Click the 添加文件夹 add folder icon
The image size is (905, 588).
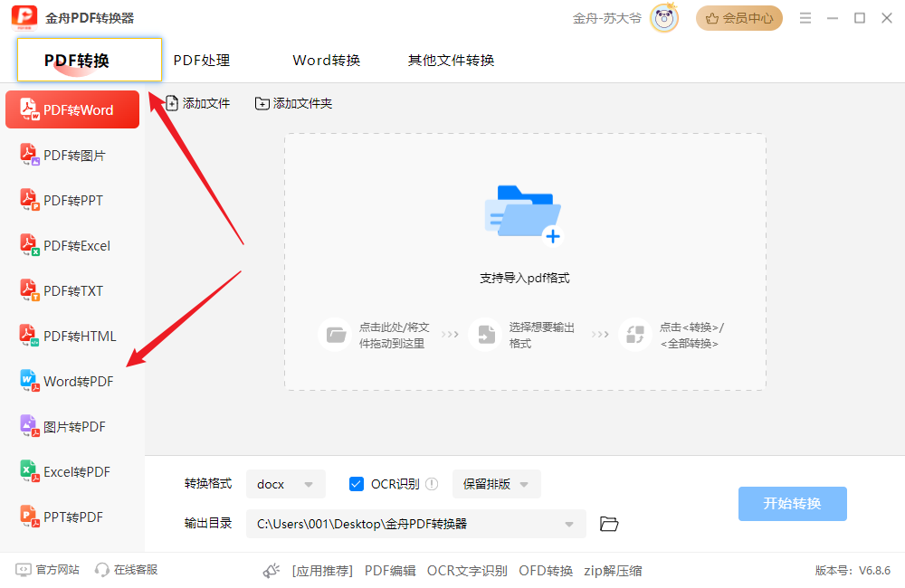[x=262, y=103]
